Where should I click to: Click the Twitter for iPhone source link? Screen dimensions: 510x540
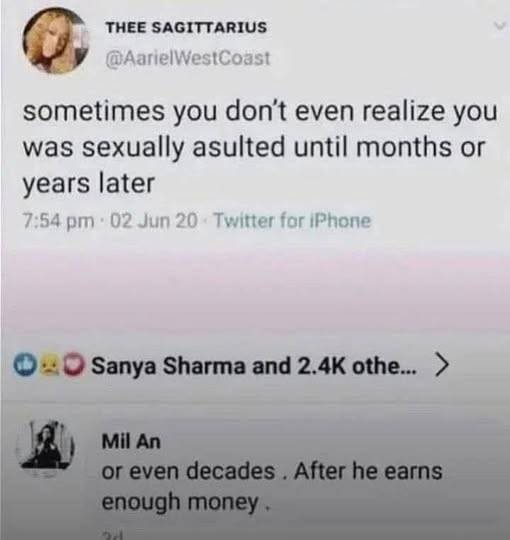click(x=293, y=221)
